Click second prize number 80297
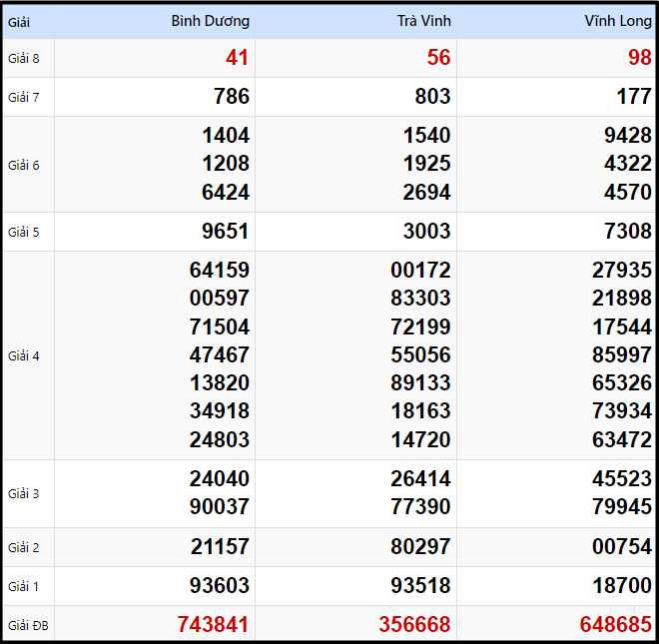This screenshot has width=659, height=644. click(x=420, y=547)
